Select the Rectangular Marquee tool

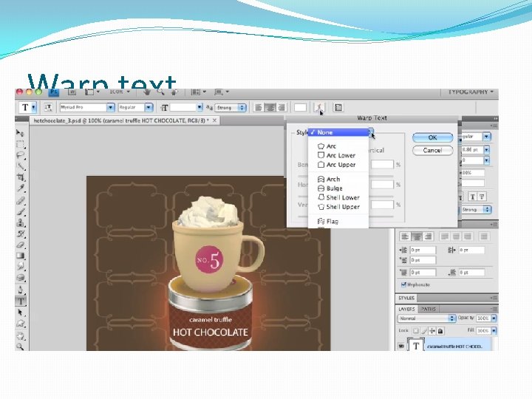pyautogui.click(x=20, y=144)
